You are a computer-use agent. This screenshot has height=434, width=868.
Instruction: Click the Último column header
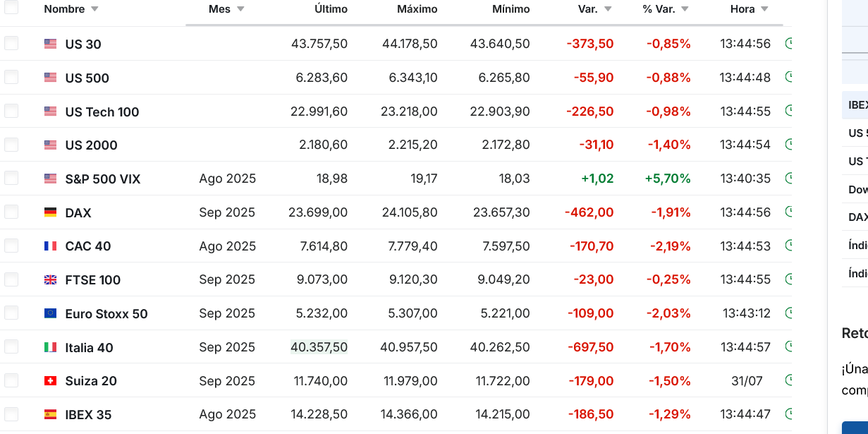331,9
